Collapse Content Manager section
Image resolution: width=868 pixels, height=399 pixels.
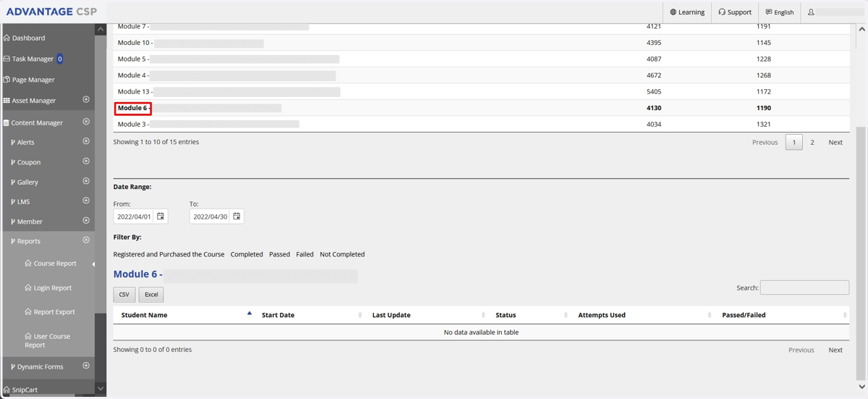86,122
